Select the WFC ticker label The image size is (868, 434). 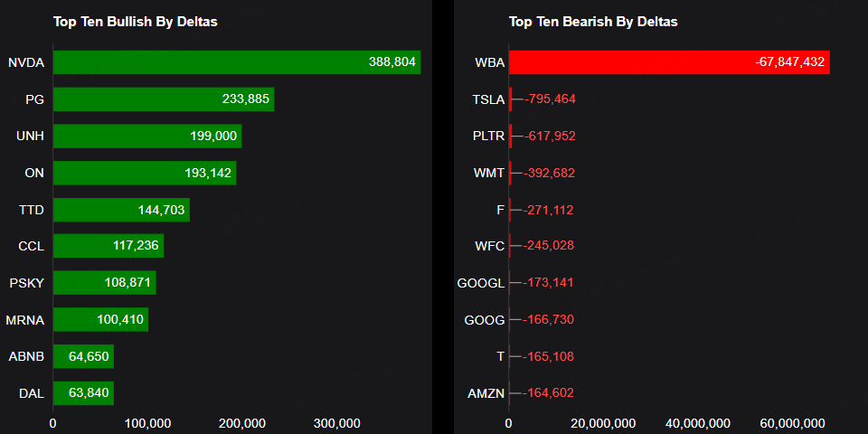tap(489, 246)
